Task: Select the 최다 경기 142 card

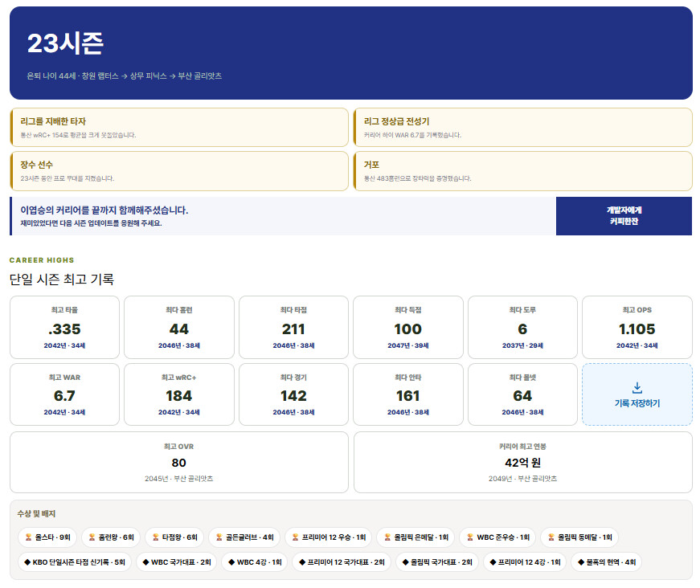Action: [x=294, y=394]
